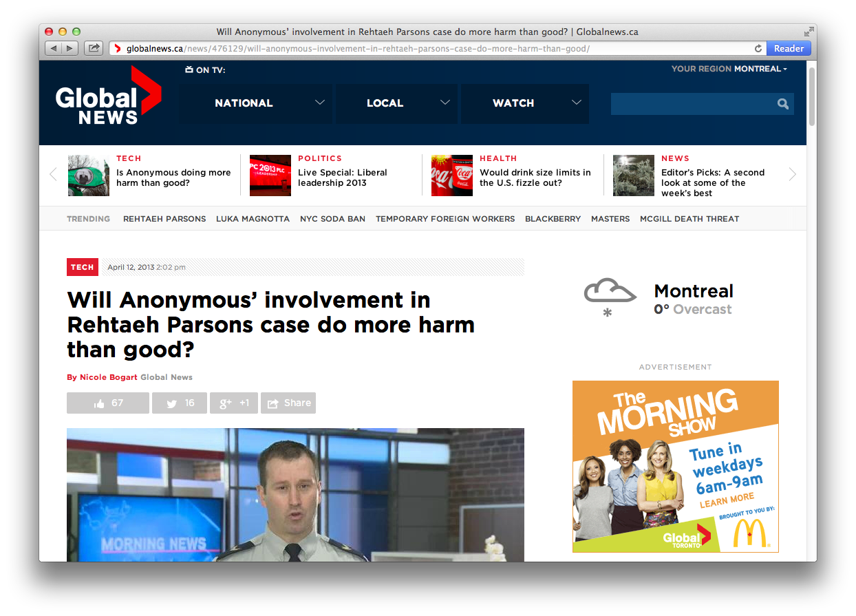Click the Twitter share button with 16
Image resolution: width=856 pixels, height=616 pixels.
click(x=180, y=403)
